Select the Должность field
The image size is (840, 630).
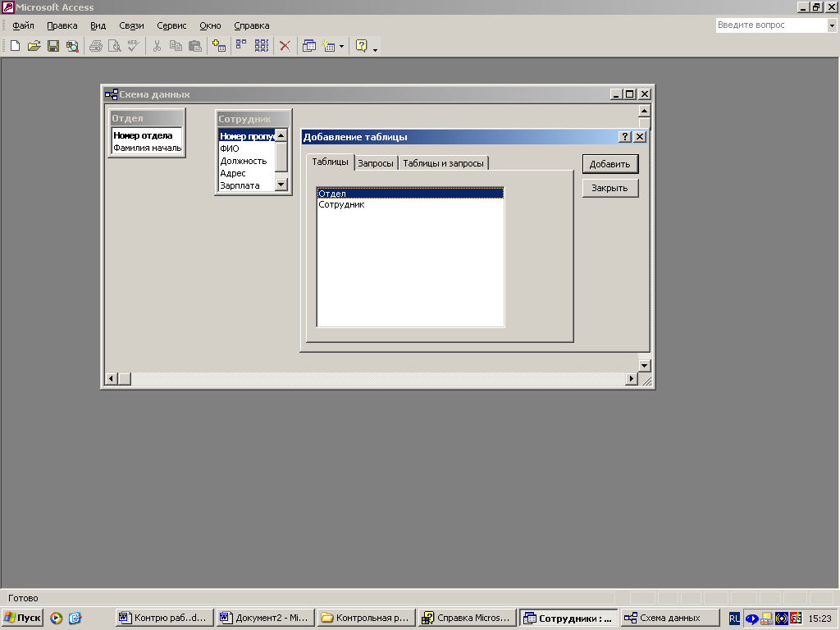point(246,161)
